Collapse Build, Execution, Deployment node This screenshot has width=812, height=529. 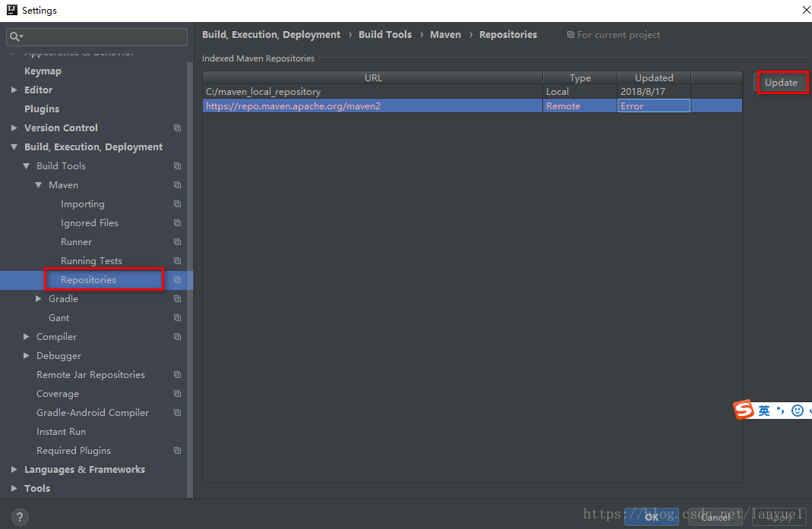(x=14, y=147)
